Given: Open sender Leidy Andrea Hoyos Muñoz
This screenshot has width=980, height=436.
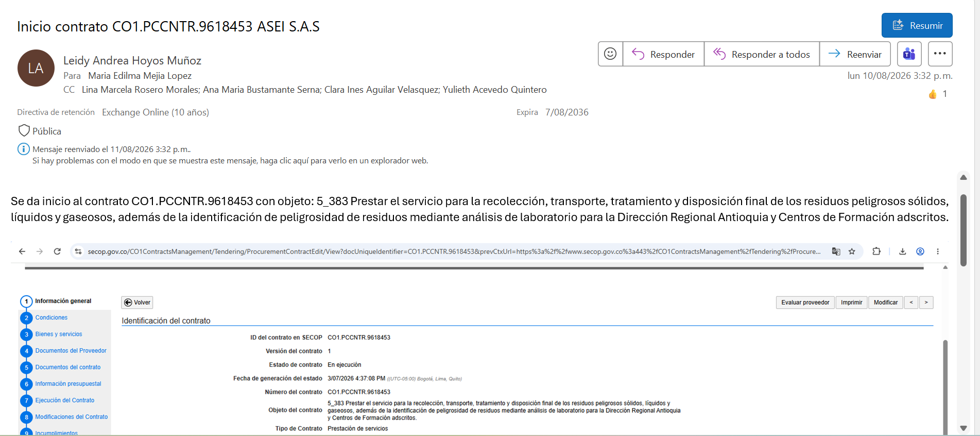Looking at the screenshot, I should 132,60.
